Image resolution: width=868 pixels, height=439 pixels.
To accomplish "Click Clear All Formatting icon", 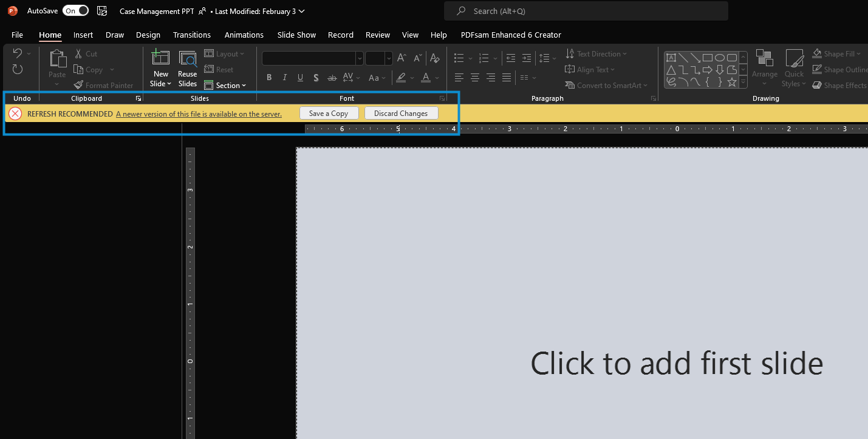I will point(435,58).
